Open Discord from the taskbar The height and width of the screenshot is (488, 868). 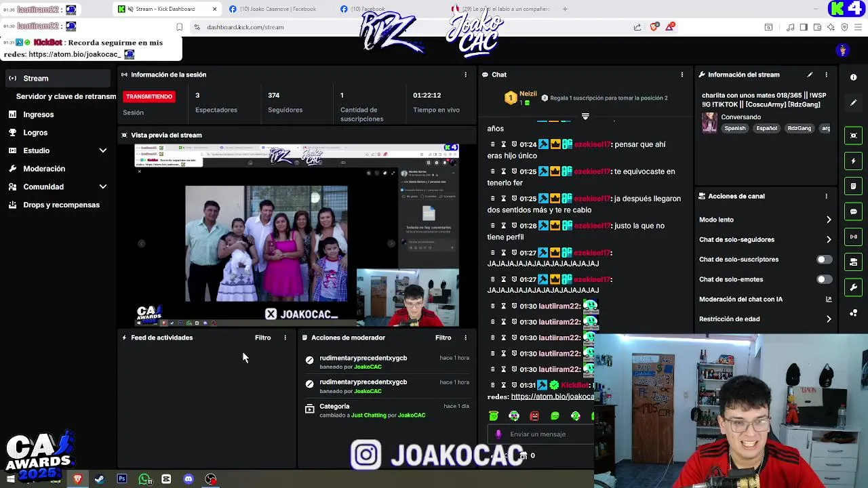[189, 479]
